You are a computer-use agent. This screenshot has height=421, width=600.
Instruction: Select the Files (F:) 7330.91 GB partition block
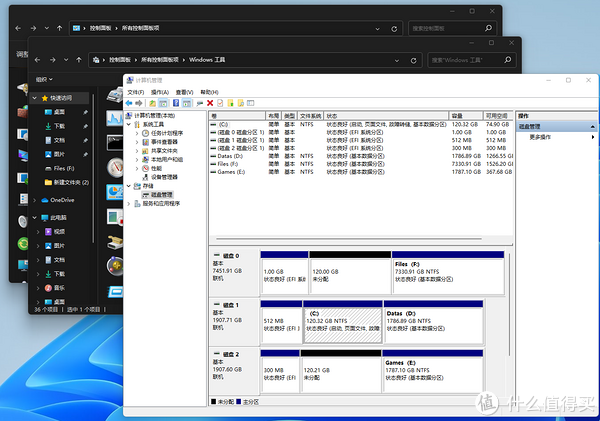click(x=448, y=273)
